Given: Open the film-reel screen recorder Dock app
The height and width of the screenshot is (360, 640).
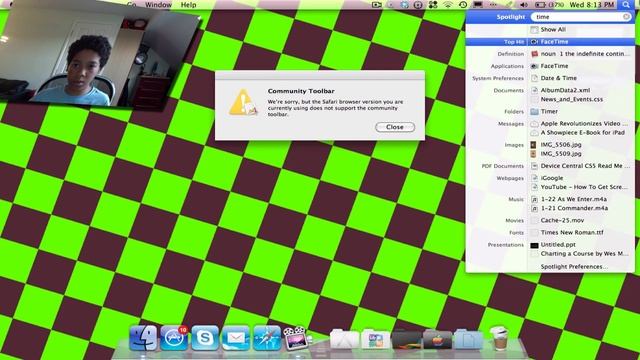Looking at the screenshot, I should pos(297,338).
